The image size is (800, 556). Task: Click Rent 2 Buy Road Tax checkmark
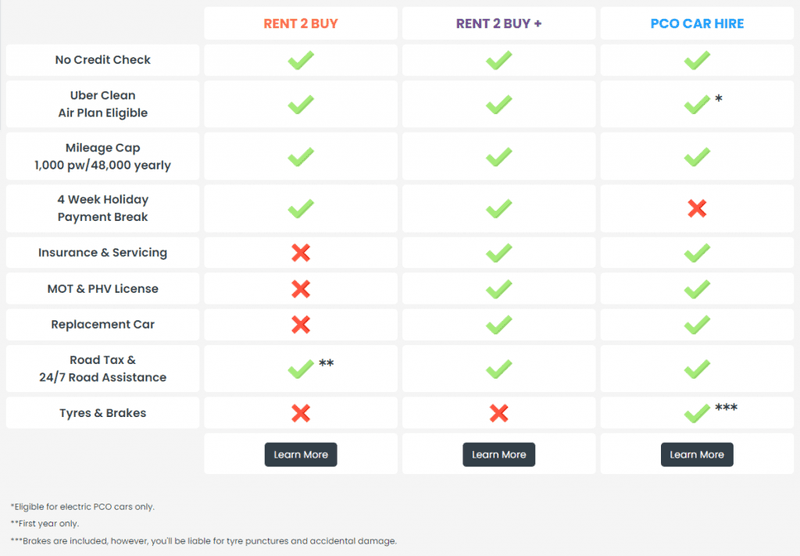pyautogui.click(x=300, y=369)
